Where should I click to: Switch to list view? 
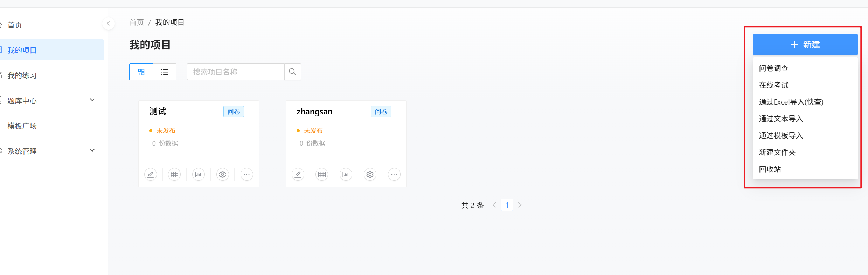pos(165,72)
